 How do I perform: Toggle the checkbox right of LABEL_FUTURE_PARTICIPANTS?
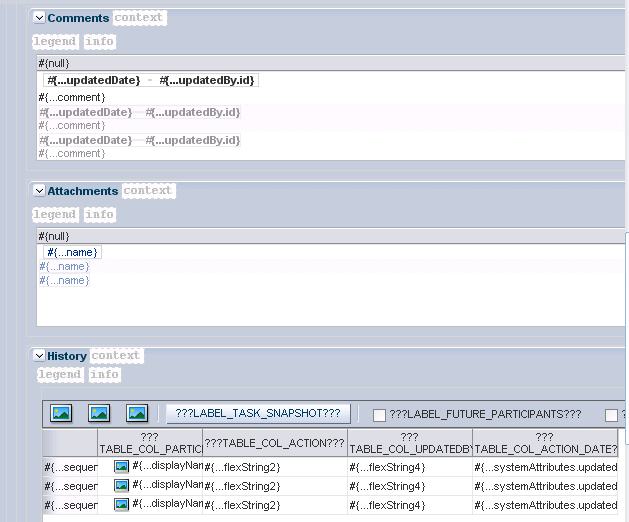click(611, 415)
